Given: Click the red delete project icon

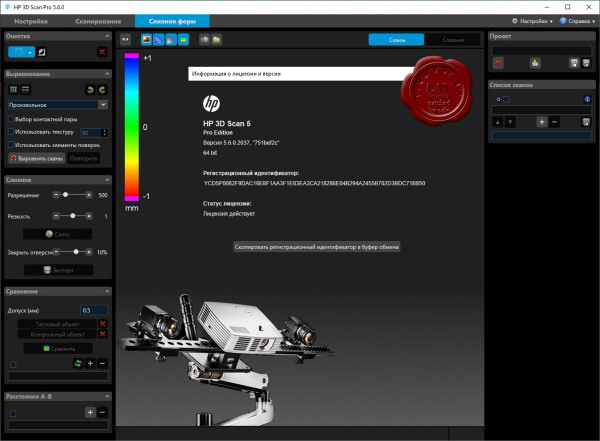Looking at the screenshot, I should click(498, 63).
